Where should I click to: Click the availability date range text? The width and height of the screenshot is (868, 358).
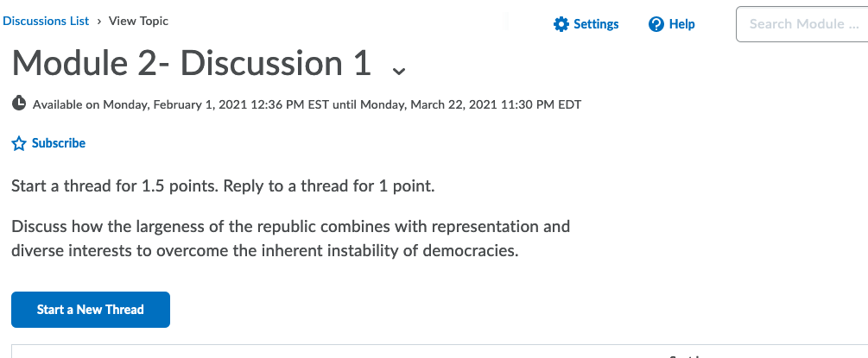(x=307, y=104)
